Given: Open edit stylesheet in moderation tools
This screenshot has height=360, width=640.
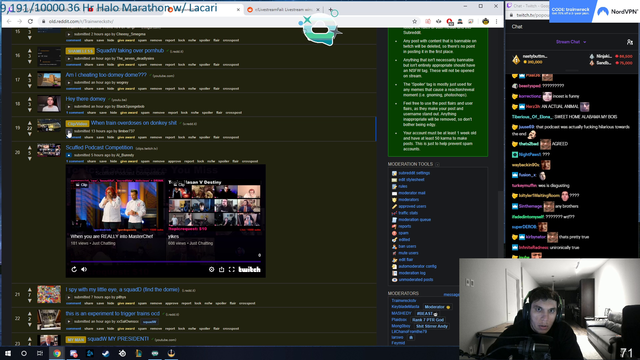Looking at the screenshot, I should click(x=411, y=180).
